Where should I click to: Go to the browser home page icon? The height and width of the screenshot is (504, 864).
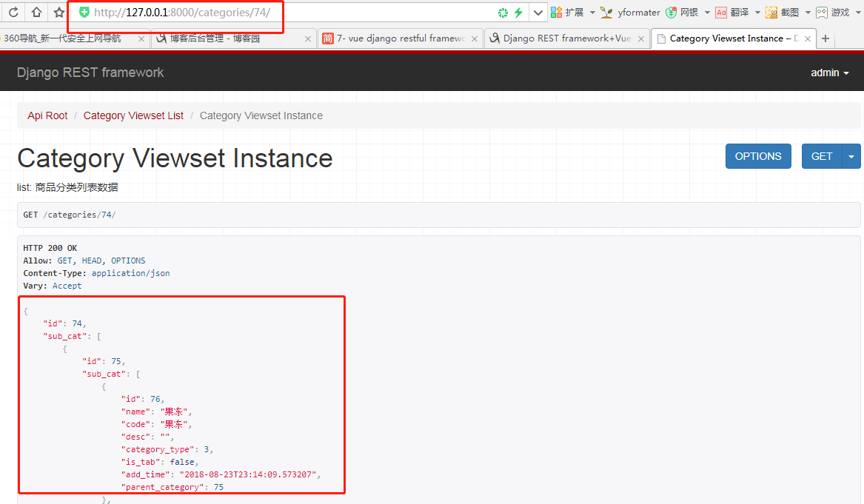coord(36,12)
